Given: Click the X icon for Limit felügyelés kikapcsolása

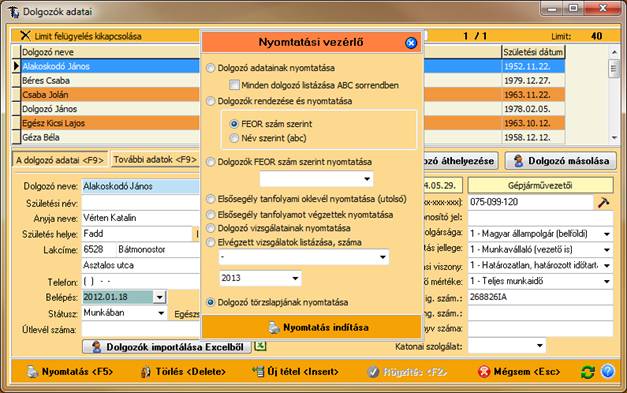Looking at the screenshot, I should point(25,36).
